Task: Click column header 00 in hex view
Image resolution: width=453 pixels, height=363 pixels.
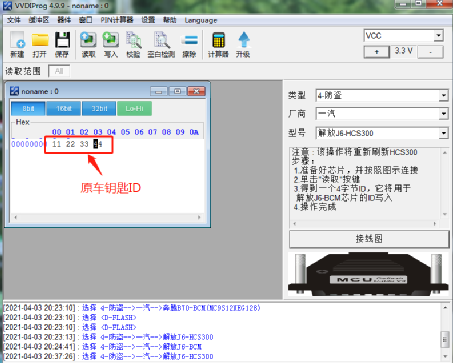Action: tap(57, 132)
